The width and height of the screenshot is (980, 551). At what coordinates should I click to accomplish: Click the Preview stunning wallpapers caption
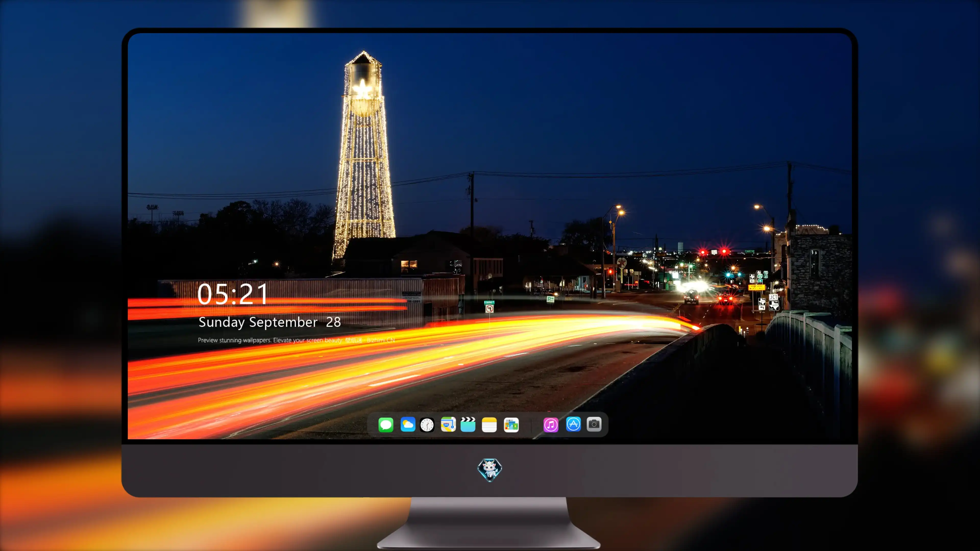296,340
